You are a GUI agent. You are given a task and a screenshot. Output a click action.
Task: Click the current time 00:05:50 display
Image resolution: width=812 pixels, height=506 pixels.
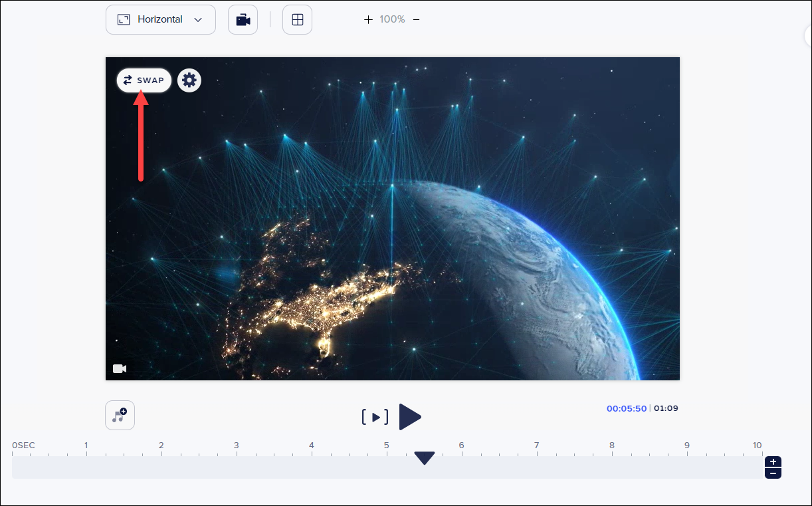click(626, 409)
